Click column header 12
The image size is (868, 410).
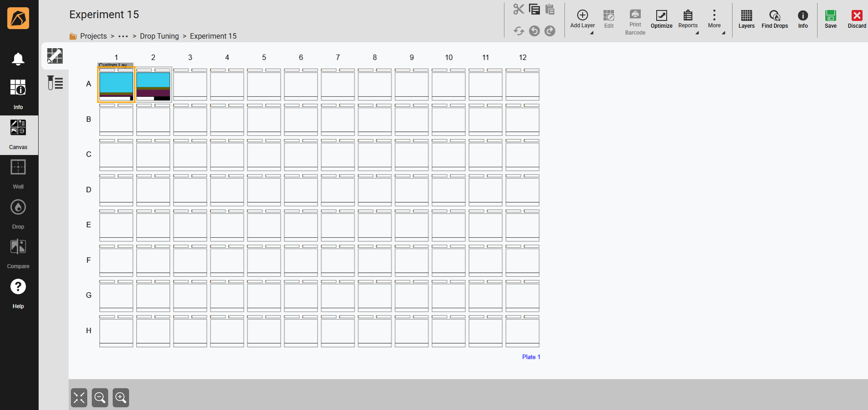pyautogui.click(x=523, y=57)
